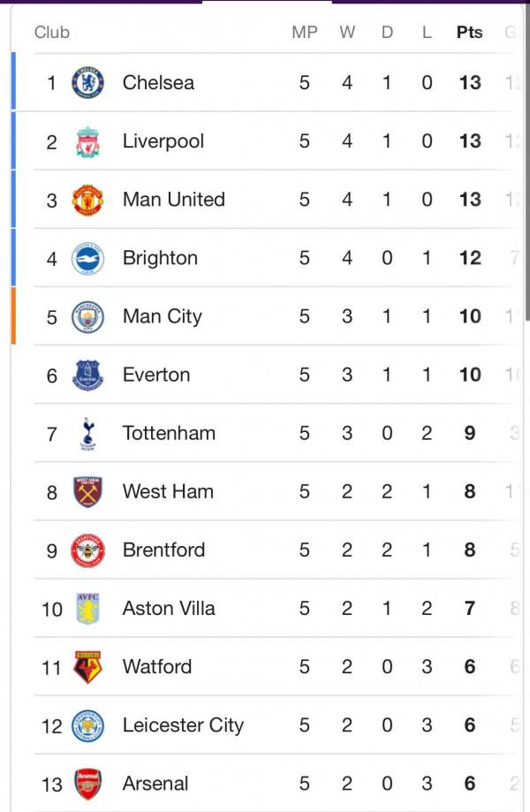Open the Leicester City team link
The height and width of the screenshot is (812, 530).
(183, 725)
